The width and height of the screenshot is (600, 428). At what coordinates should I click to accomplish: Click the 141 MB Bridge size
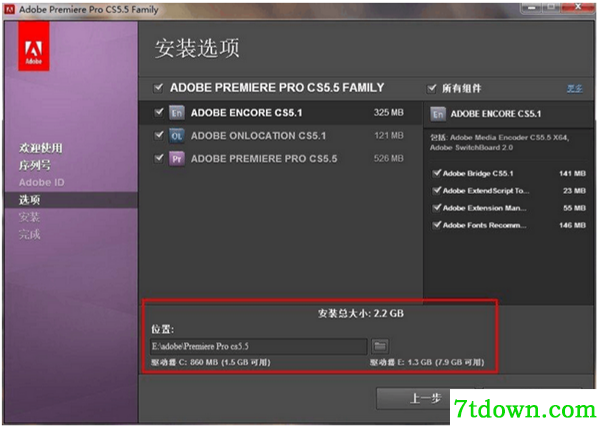pyautogui.click(x=572, y=174)
